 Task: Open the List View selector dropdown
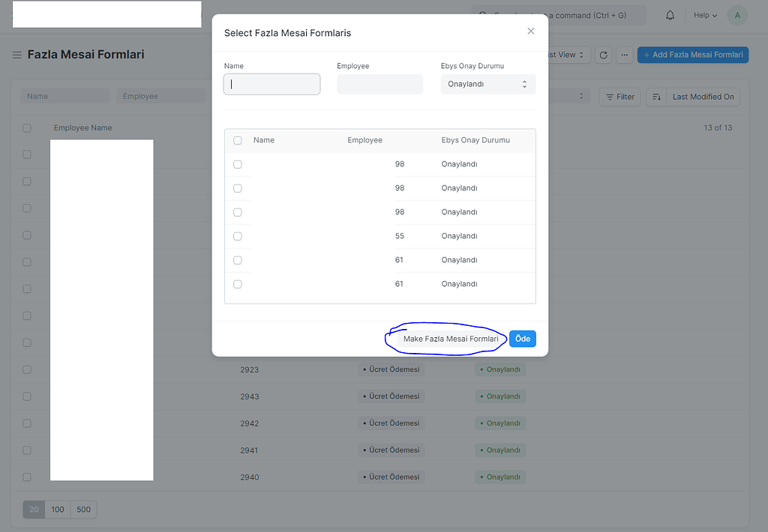[566, 55]
